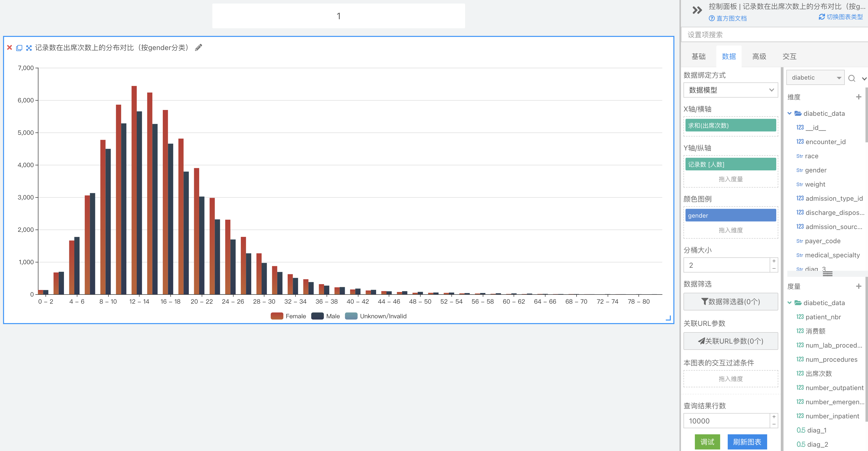The image size is (868, 451).
Task: Select the race dimension field
Action: coord(807,156)
